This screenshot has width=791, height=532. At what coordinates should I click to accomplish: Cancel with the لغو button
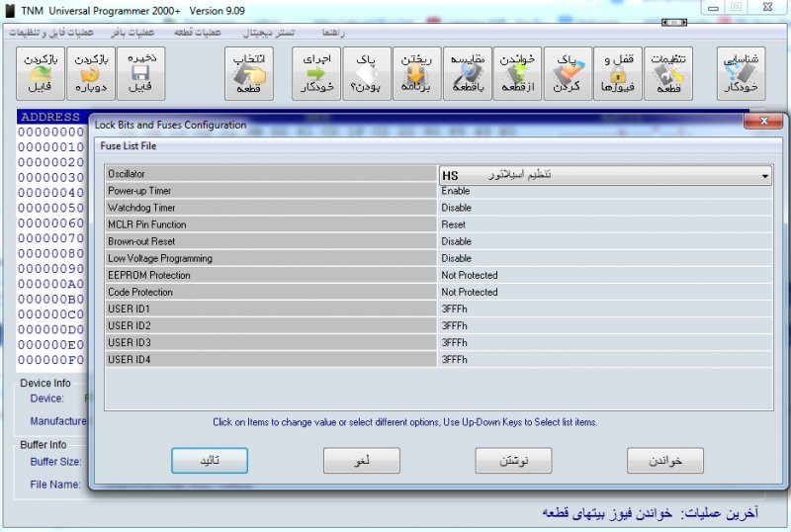(362, 461)
